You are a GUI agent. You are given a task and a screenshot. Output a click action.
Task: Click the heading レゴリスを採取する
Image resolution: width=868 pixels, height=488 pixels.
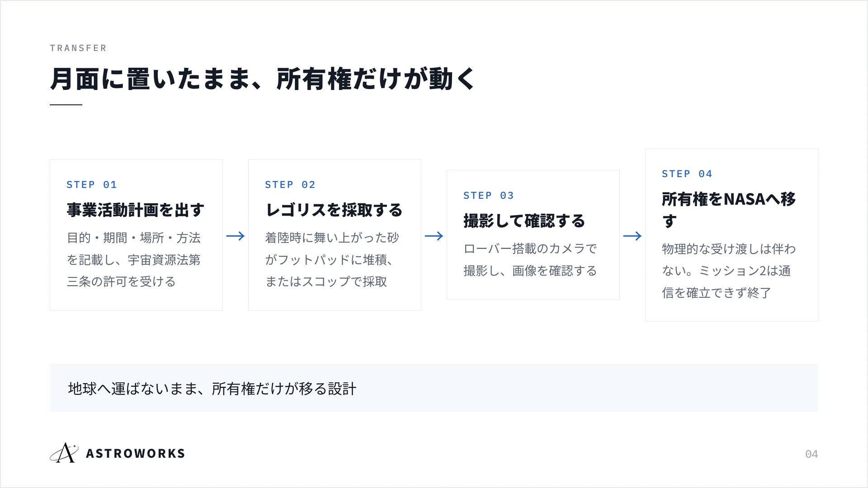334,210
